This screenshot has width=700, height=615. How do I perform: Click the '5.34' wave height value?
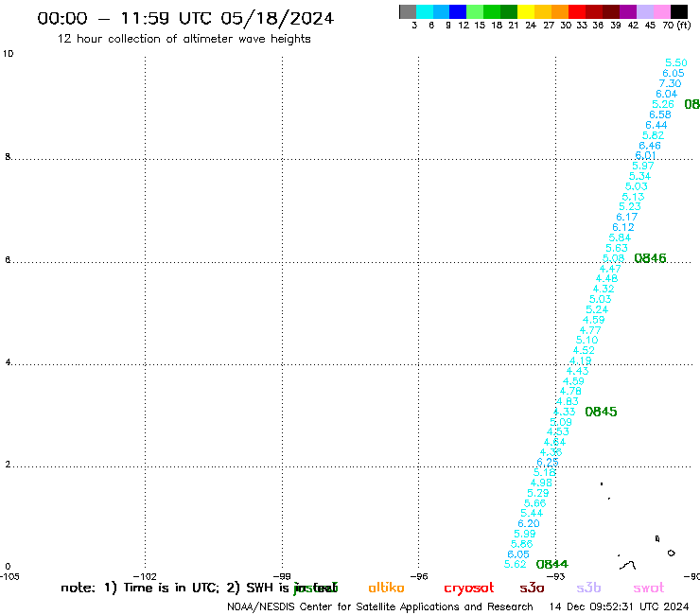pyautogui.click(x=639, y=176)
